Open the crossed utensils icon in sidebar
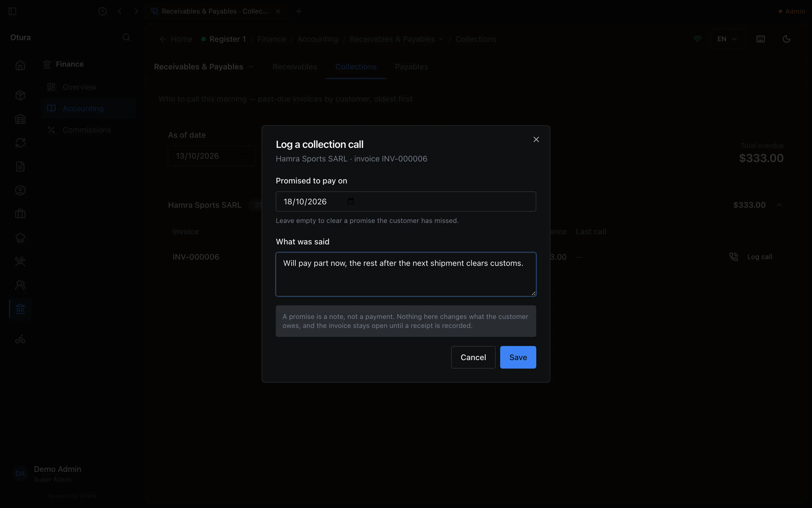 coord(20,261)
